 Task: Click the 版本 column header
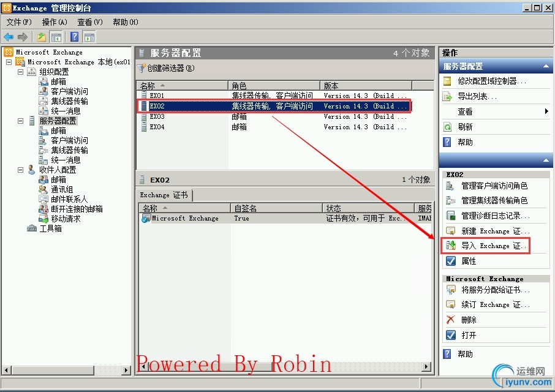366,86
